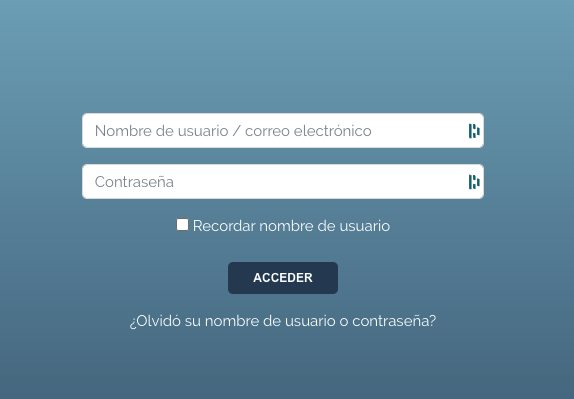Open autofill via icon beside username placeholder

tap(474, 131)
